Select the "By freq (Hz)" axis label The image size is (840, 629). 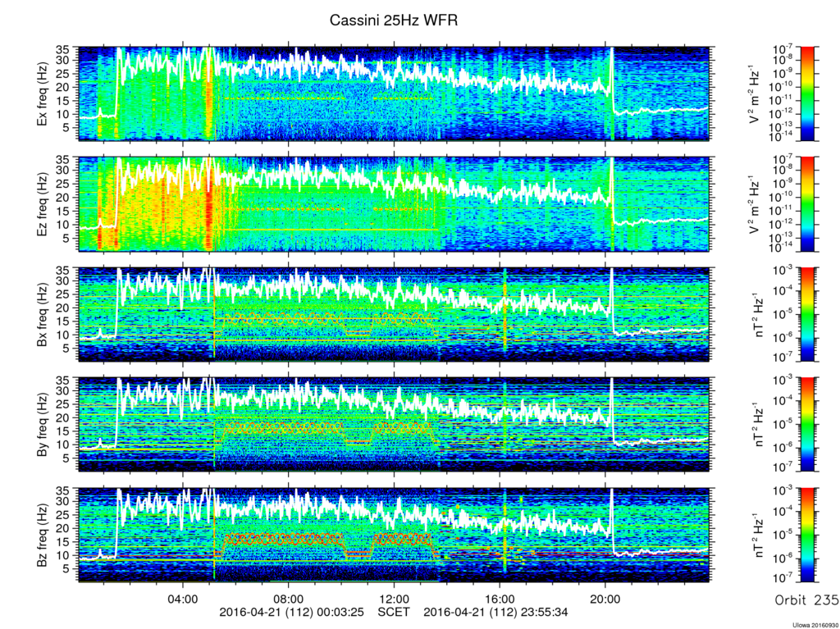43,424
